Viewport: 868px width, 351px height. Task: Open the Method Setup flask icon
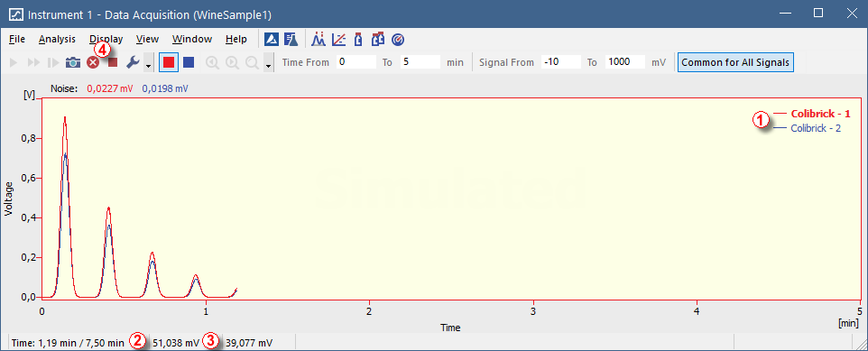point(291,40)
